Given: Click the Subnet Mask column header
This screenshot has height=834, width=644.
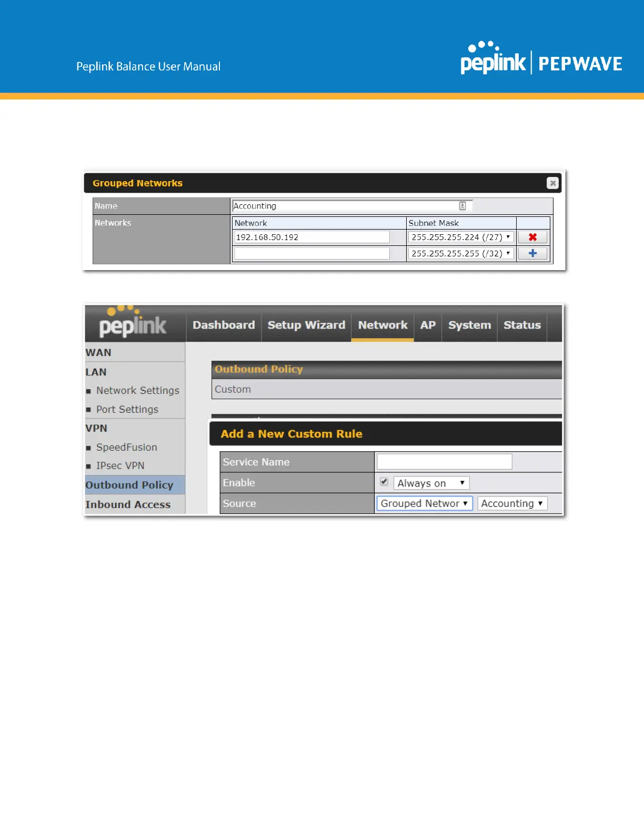Looking at the screenshot, I should pos(434,223).
